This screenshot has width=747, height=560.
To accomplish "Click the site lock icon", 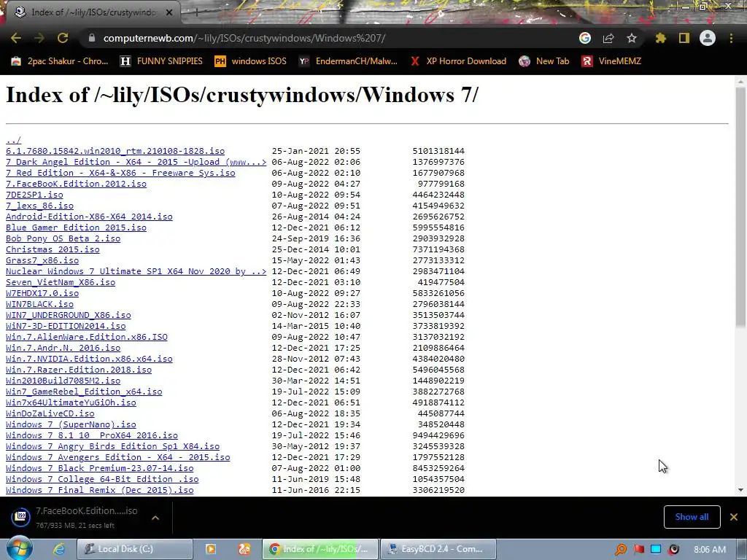I will (x=91, y=38).
